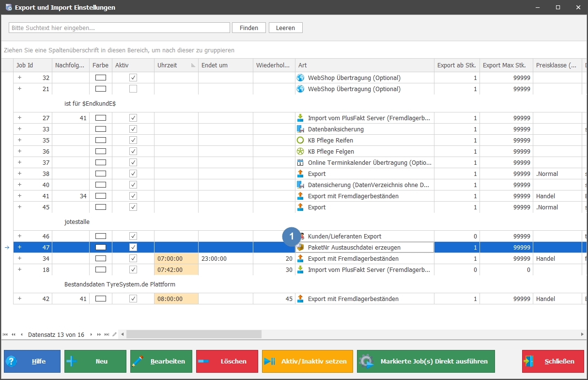Go to the previous record

click(21, 334)
